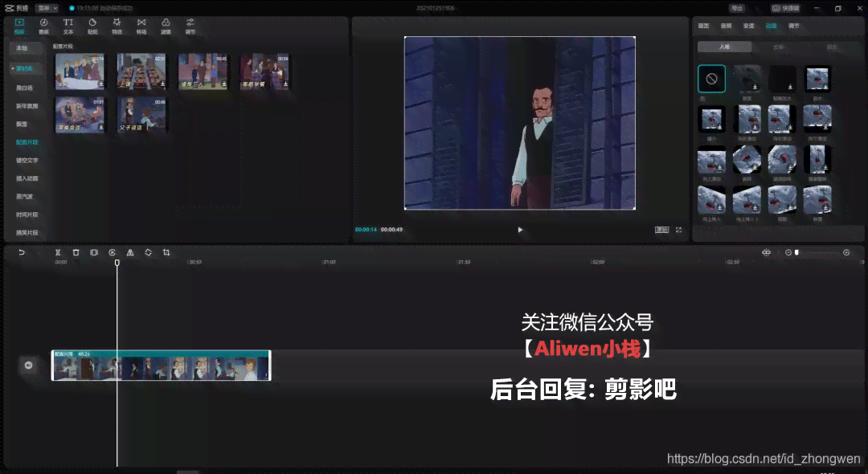Click the 导出 export button

(737, 8)
